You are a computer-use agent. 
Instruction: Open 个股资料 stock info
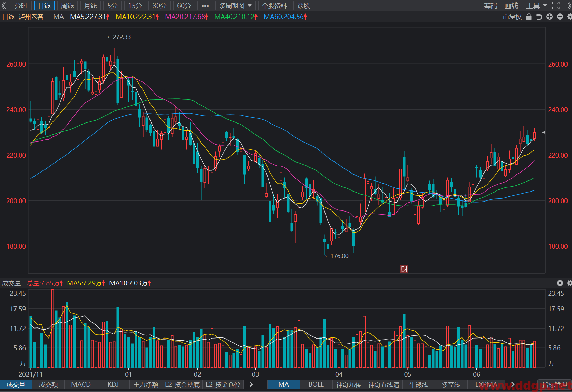coord(274,6)
